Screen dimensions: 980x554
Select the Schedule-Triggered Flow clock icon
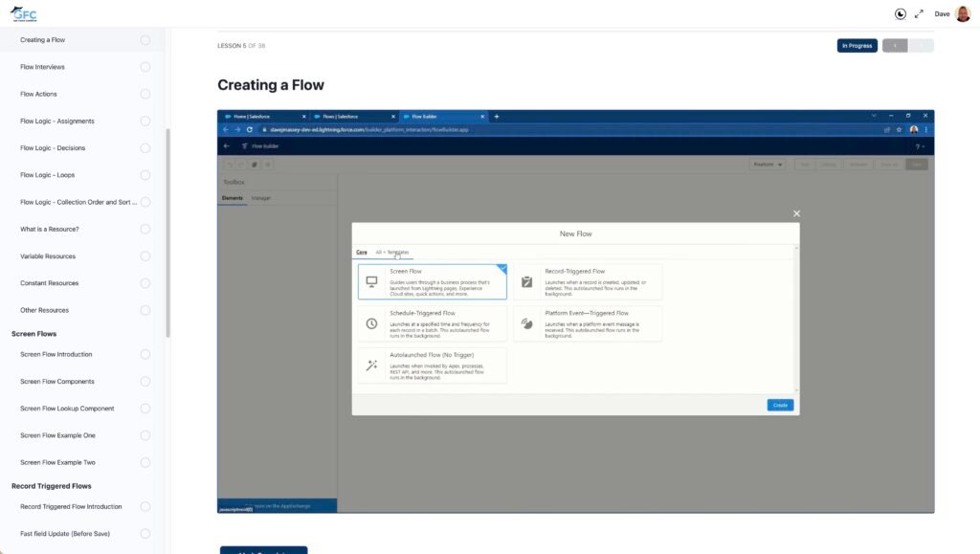371,323
